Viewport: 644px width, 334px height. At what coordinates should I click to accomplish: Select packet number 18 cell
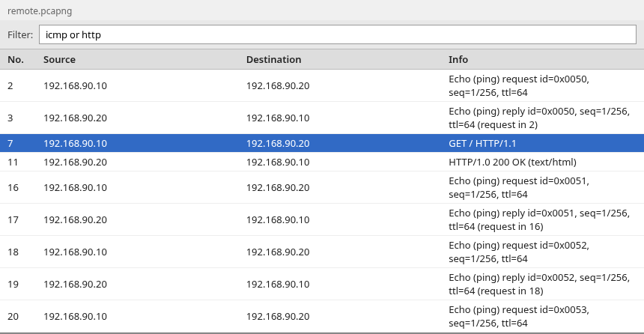tap(13, 252)
